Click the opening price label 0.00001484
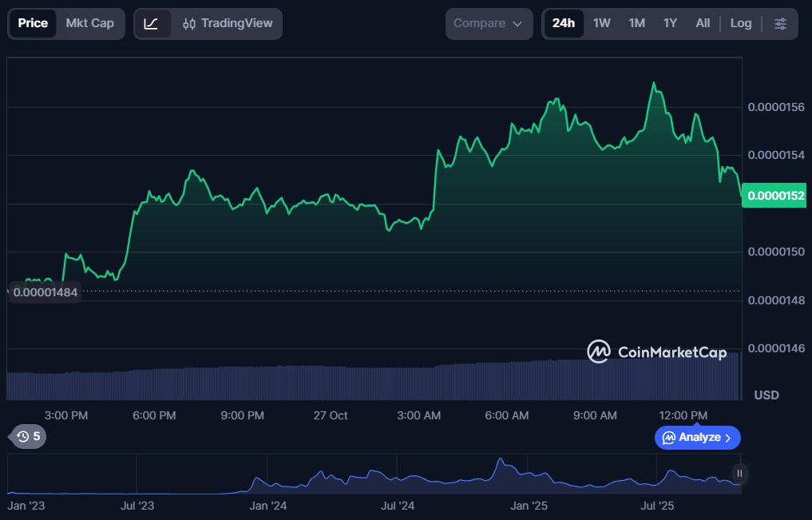This screenshot has height=520, width=812. click(45, 292)
